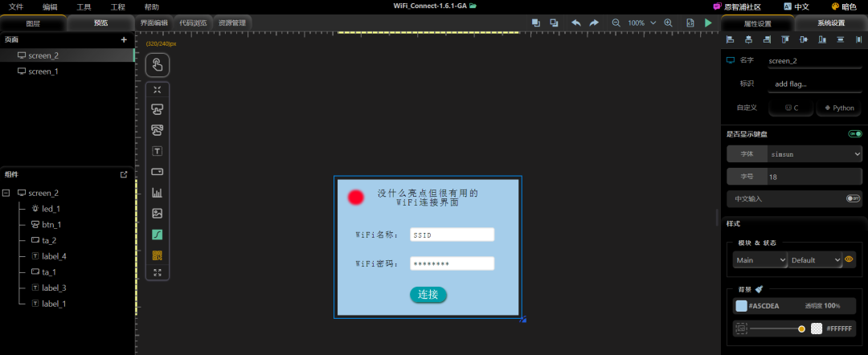Click the font size field showing 18
The image size is (868, 355).
click(x=815, y=177)
